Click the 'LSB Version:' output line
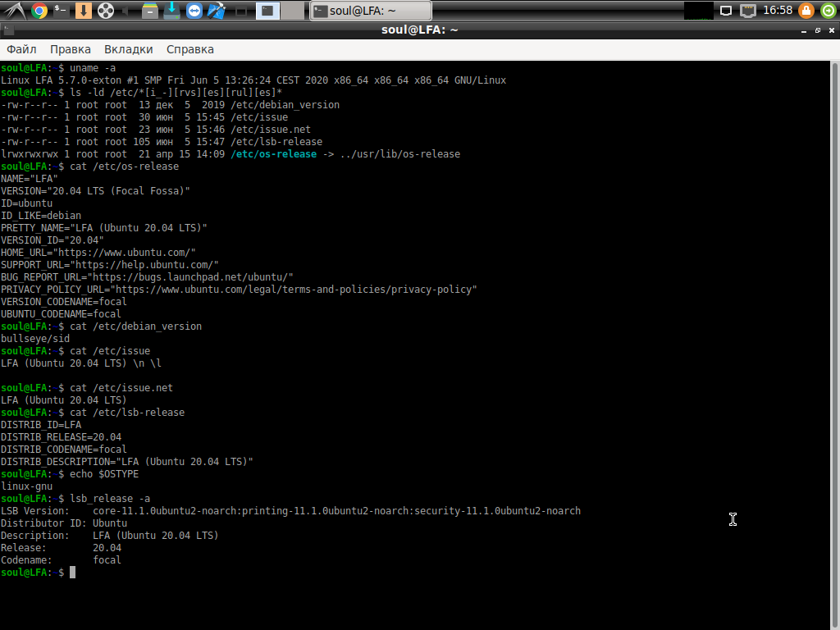The image size is (840, 630). coord(290,511)
